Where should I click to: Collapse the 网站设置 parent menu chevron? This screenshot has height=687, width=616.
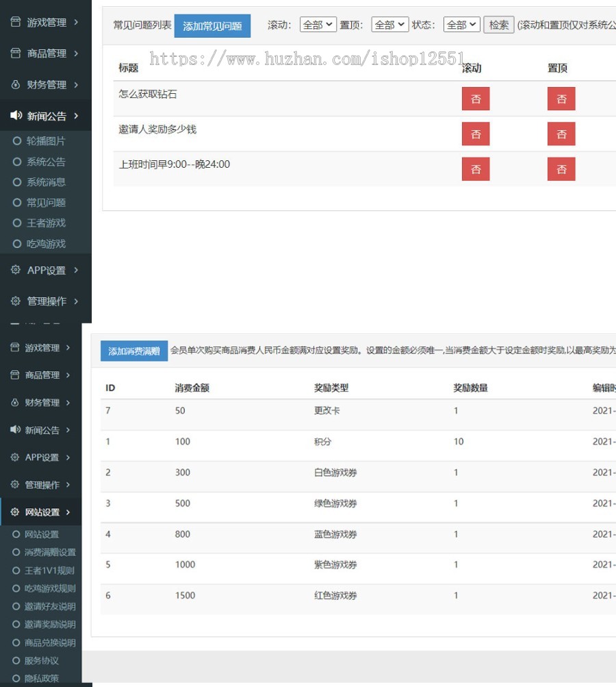tap(68, 512)
